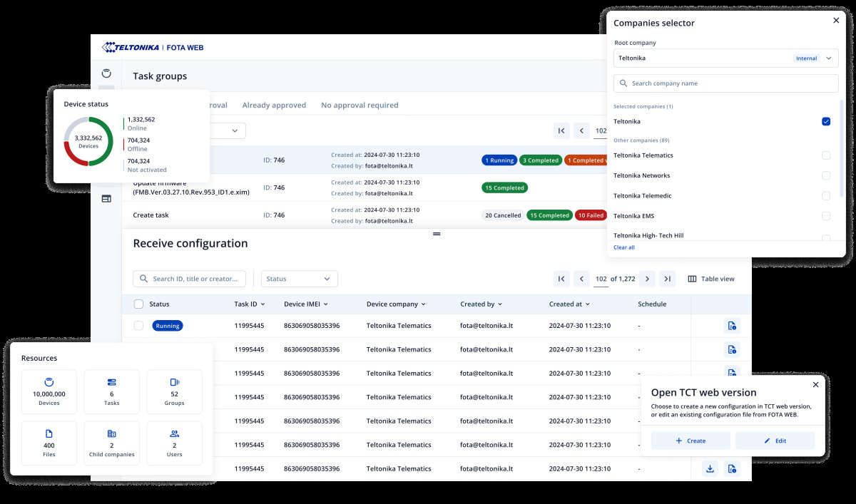Viewport: 856px width, 504px height.
Task: Sort by the Device company column
Action: [x=396, y=304]
